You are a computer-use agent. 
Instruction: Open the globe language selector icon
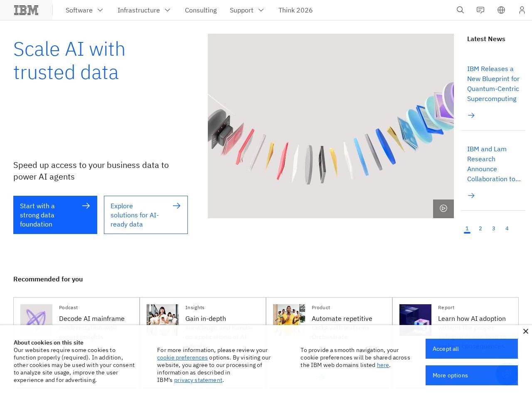(501, 10)
